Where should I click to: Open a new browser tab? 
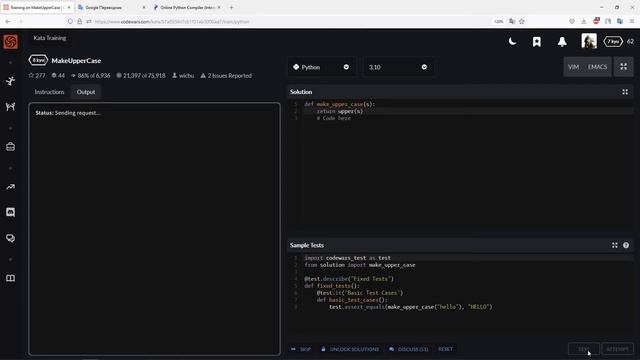point(231,7)
